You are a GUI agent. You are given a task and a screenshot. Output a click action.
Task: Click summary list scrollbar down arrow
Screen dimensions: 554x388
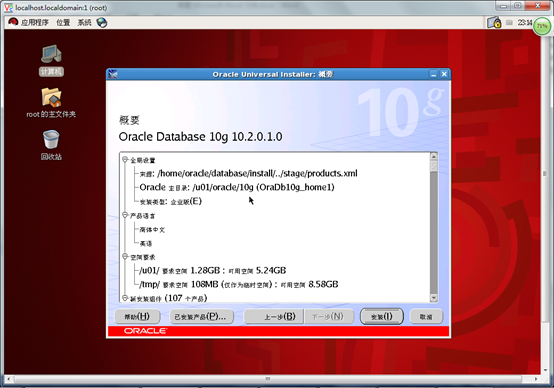[x=434, y=298]
